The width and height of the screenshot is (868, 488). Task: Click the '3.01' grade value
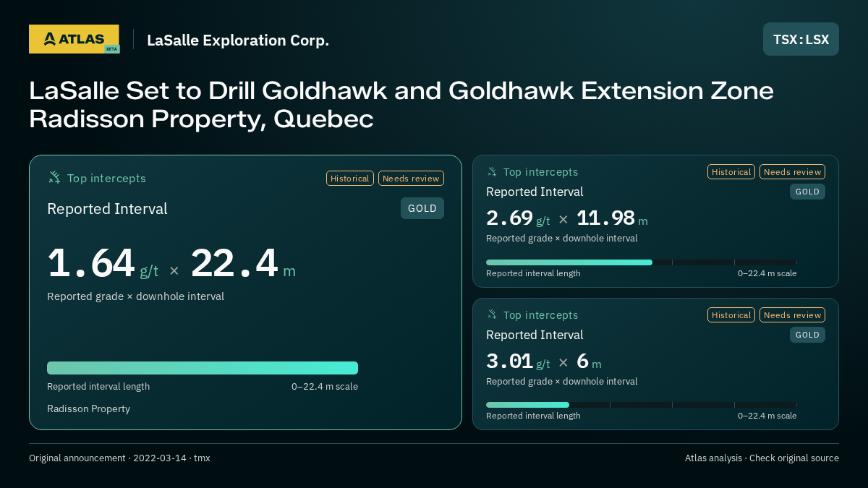509,361
